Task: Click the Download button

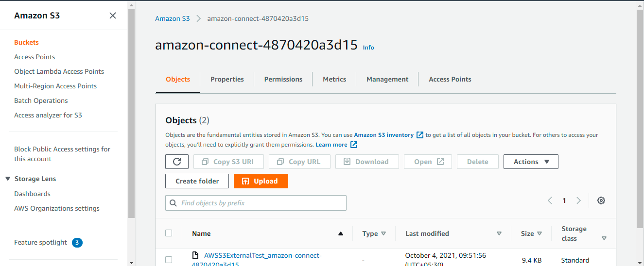Action: (x=367, y=162)
